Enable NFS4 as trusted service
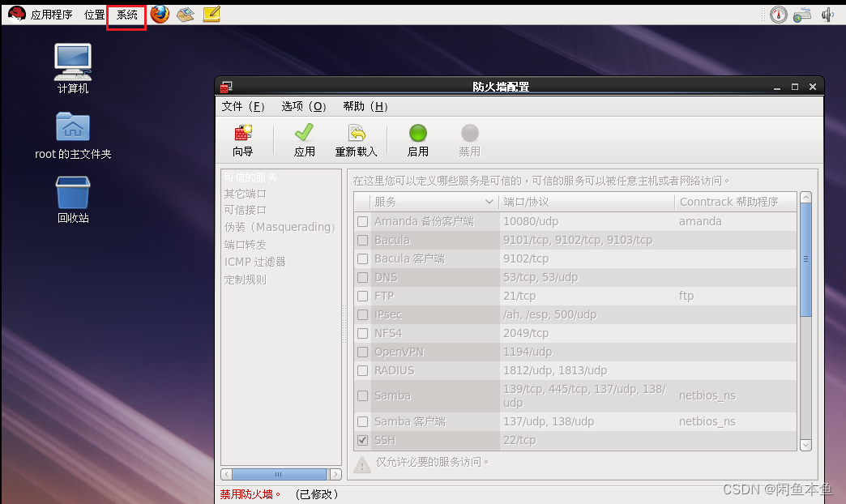846x504 pixels. pyautogui.click(x=362, y=333)
